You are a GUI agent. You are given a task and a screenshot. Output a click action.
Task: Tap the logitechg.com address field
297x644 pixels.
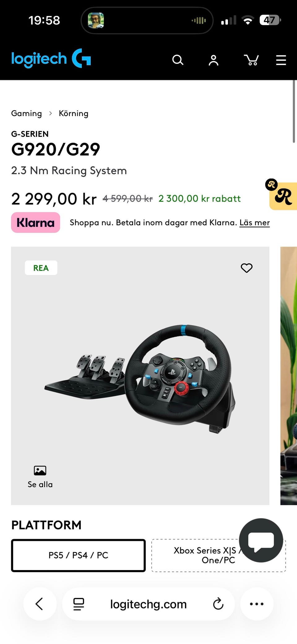click(148, 604)
